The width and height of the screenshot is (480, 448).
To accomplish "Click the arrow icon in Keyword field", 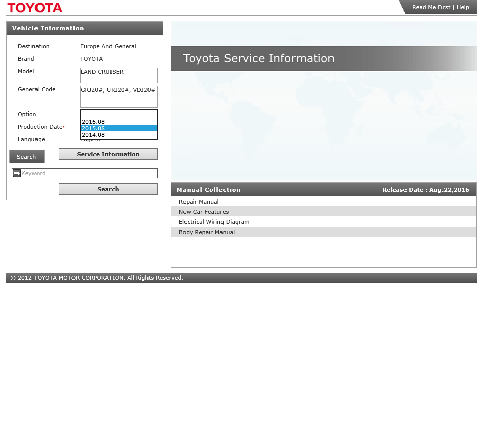I will (17, 173).
